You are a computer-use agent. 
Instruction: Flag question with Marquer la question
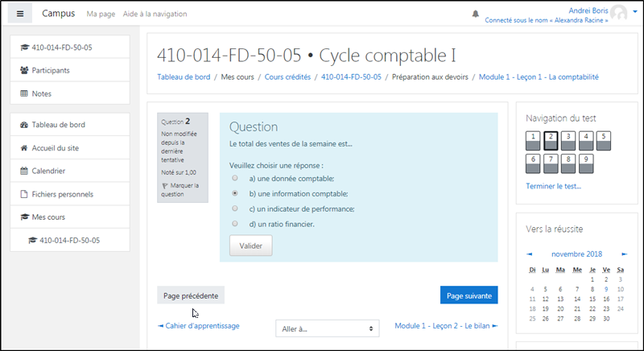181,189
